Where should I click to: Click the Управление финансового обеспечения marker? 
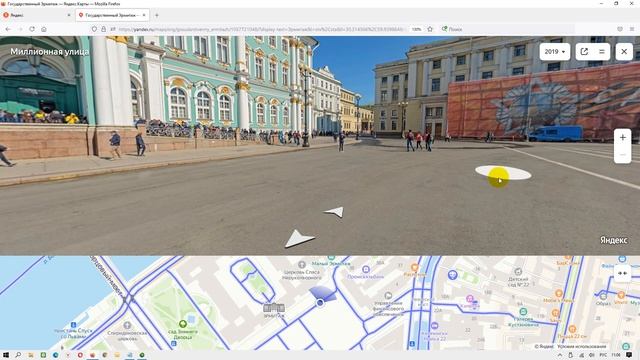[x=388, y=296]
